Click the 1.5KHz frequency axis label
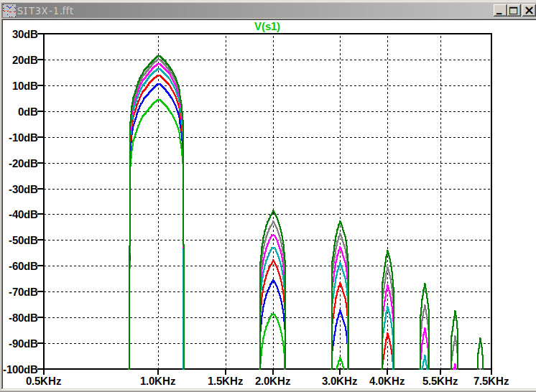 [226, 381]
